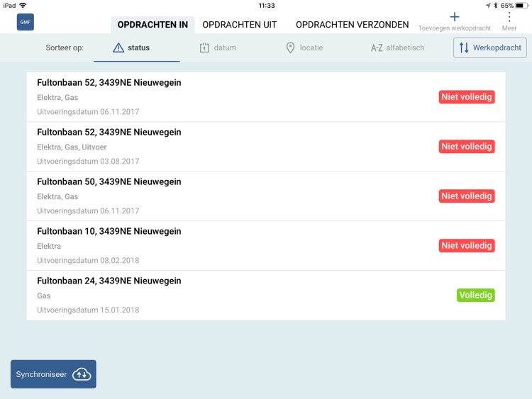Click the locatie map pin icon

[x=290, y=47]
